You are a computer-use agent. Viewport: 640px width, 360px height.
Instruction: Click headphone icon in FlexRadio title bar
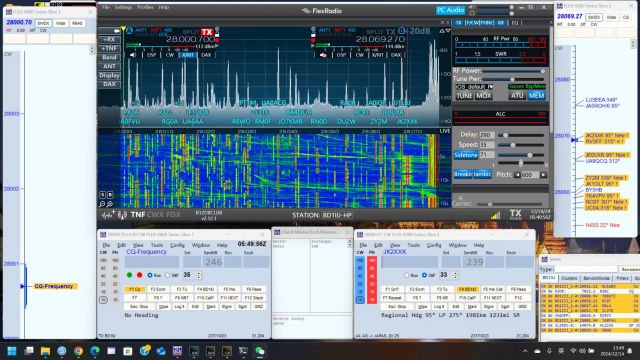point(472,13)
